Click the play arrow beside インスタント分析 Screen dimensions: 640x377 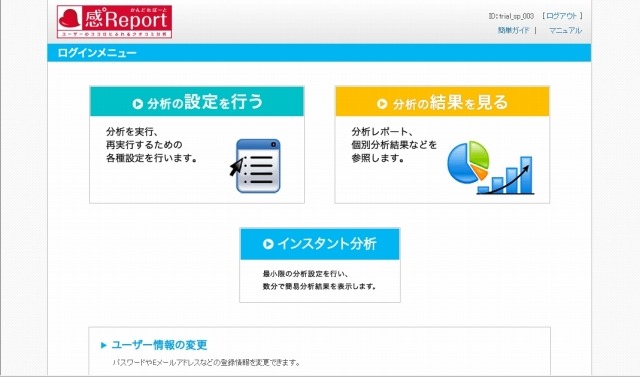(268, 244)
